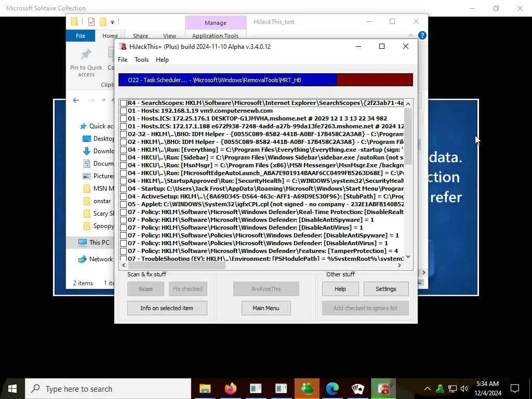The image size is (532, 399).
Task: Open Explorer File tab
Action: click(x=81, y=36)
